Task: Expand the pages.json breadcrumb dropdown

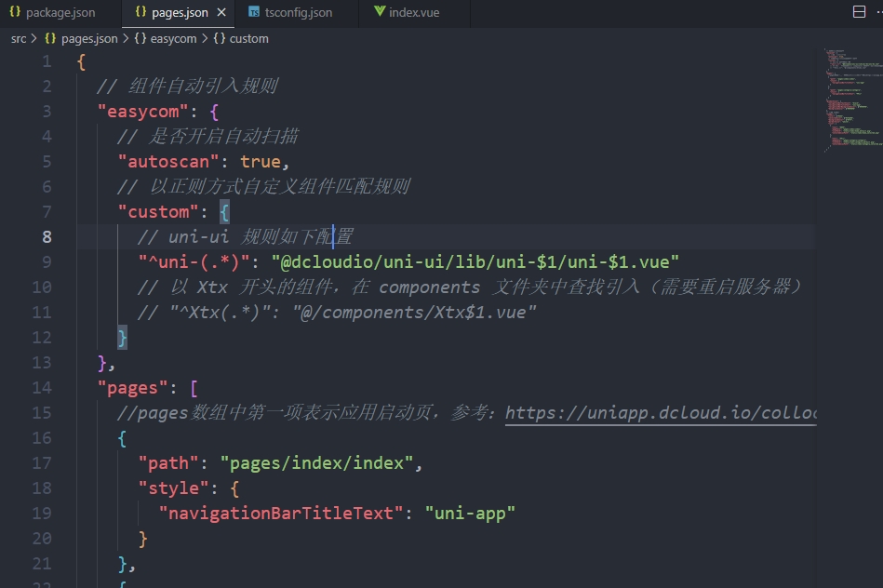Action: (x=89, y=38)
